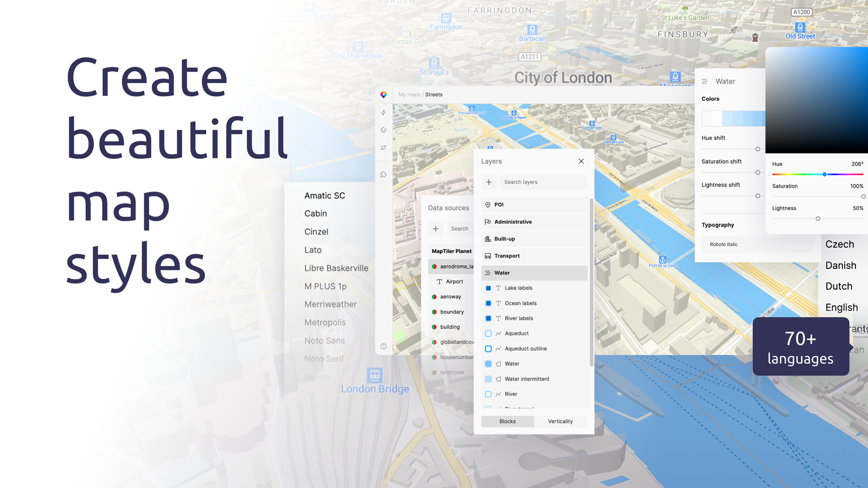Close the Layers panel
The height and width of the screenshot is (488, 868).
(x=581, y=161)
